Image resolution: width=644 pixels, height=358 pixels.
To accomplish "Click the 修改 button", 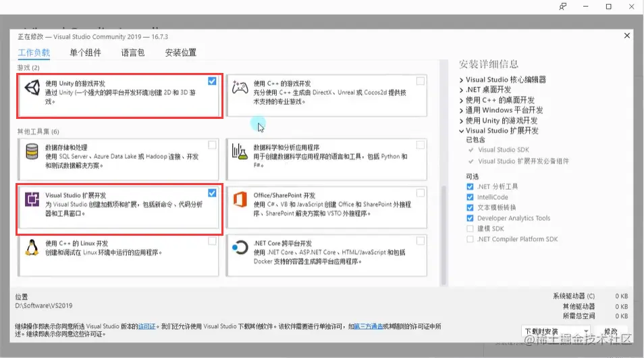I will coord(611,331).
